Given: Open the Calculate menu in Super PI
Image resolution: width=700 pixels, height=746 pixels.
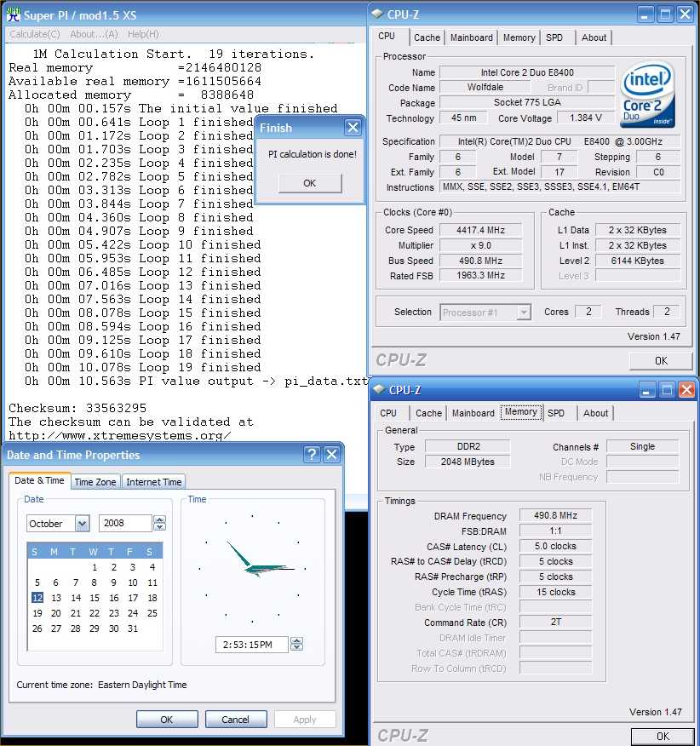Looking at the screenshot, I should (35, 34).
